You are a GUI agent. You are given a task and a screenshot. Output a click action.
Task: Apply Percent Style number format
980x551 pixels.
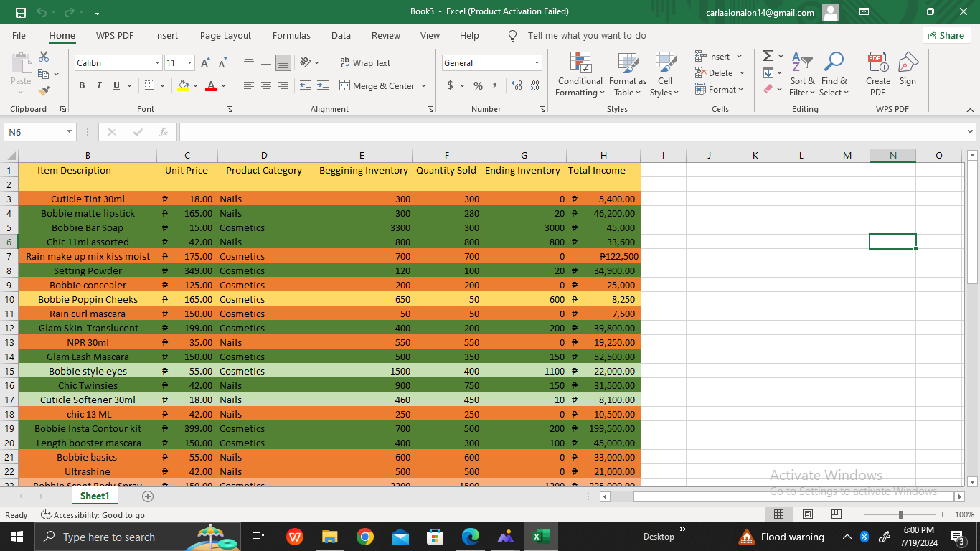(x=478, y=85)
